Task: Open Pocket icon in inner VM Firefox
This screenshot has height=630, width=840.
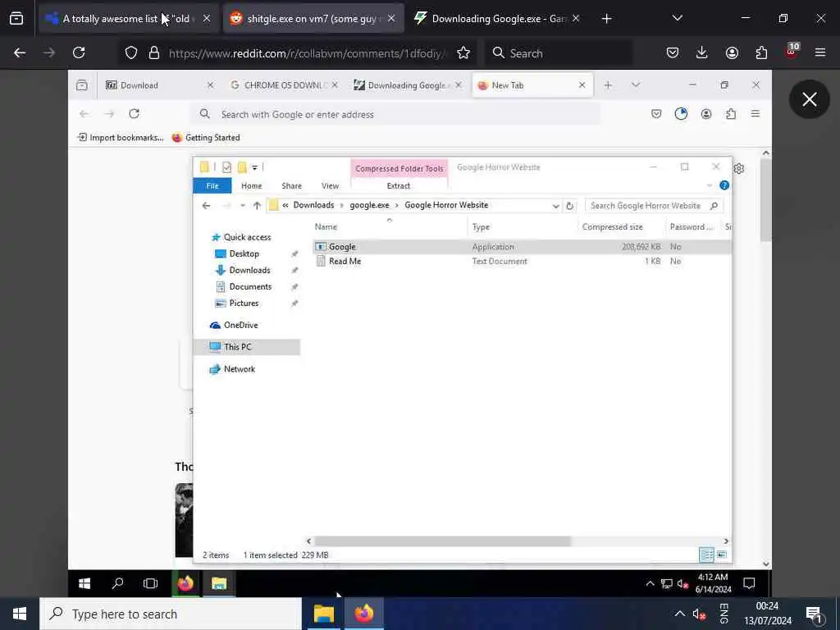Action: click(656, 113)
